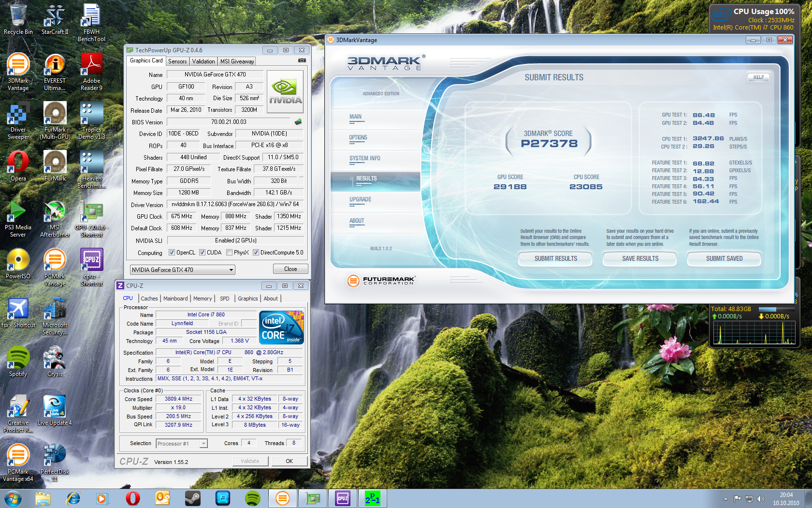The height and width of the screenshot is (508, 812).
Task: Launch StarCraft II shortcut
Action: click(x=55, y=19)
